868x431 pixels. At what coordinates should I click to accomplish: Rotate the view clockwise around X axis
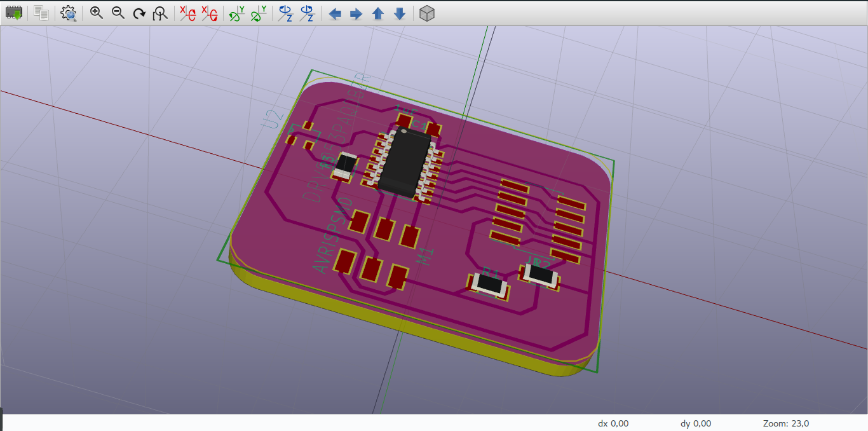[x=187, y=13]
